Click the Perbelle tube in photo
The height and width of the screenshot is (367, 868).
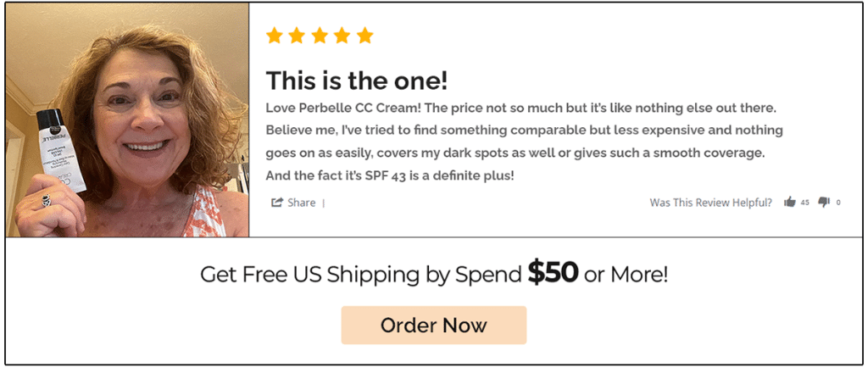click(60, 151)
